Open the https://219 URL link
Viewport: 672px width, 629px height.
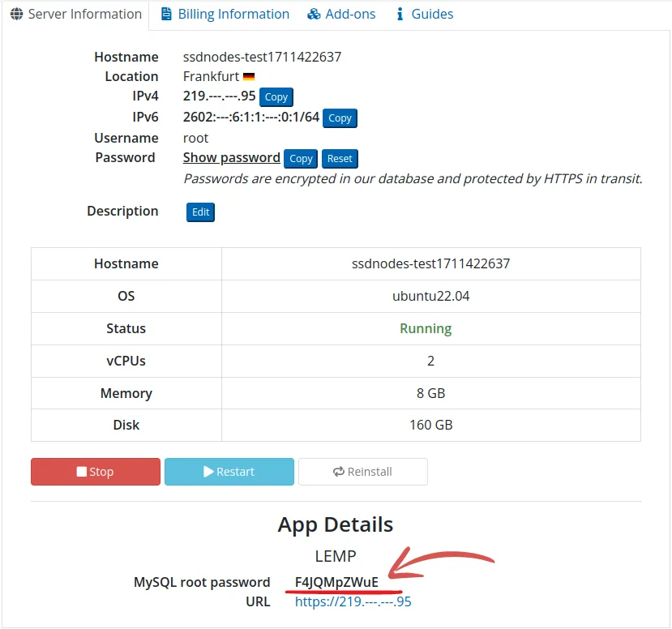click(353, 601)
